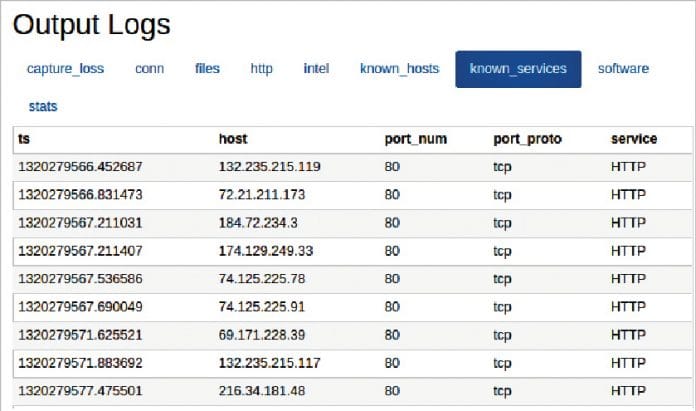The height and width of the screenshot is (411, 696).
Task: Select host 69.171.228.39 cell
Action: click(262, 334)
